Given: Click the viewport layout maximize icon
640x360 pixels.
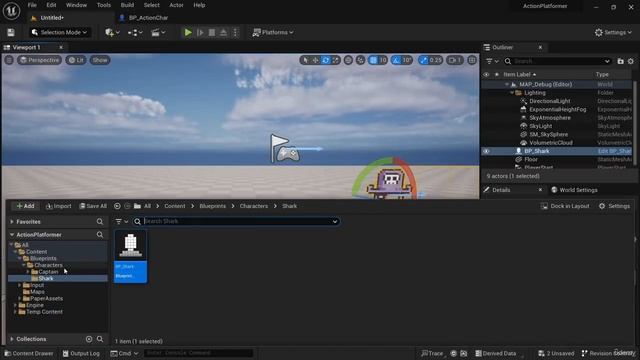Looking at the screenshot, I should 472,60.
